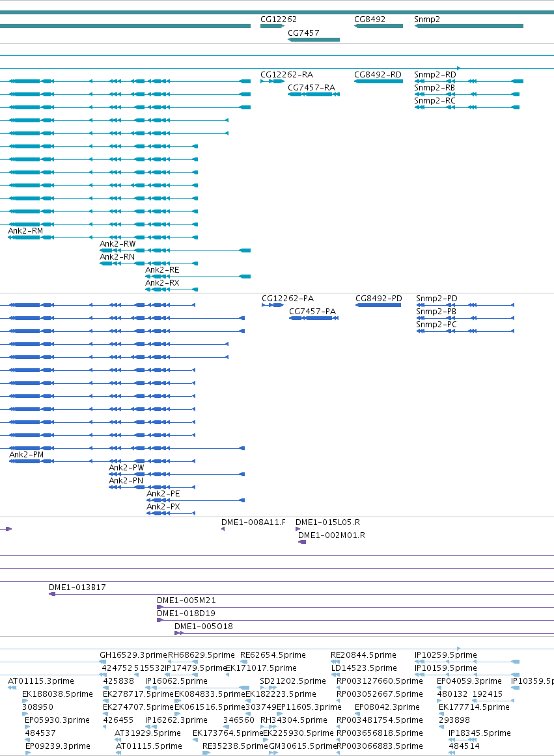The height and width of the screenshot is (756, 554).
Task: Select cDNA EP04059.3prime
Action: [x=469, y=681]
